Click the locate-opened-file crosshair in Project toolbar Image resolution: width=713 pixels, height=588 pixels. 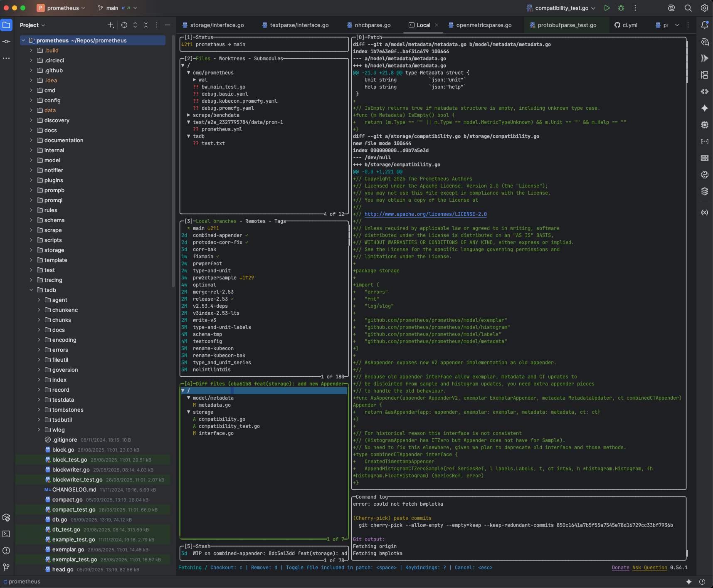pyautogui.click(x=124, y=25)
